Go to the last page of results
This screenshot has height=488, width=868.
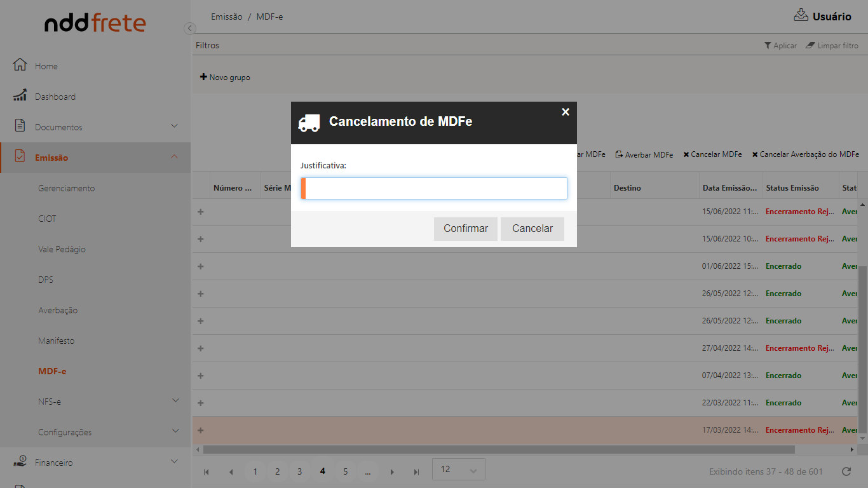point(416,471)
